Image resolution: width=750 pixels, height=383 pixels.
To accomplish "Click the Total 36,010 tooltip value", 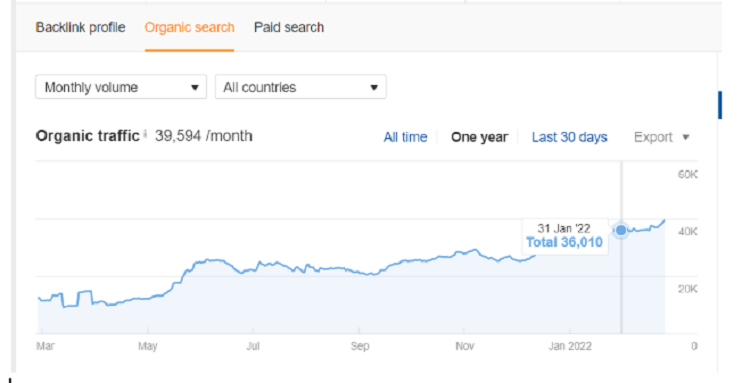I will (564, 242).
